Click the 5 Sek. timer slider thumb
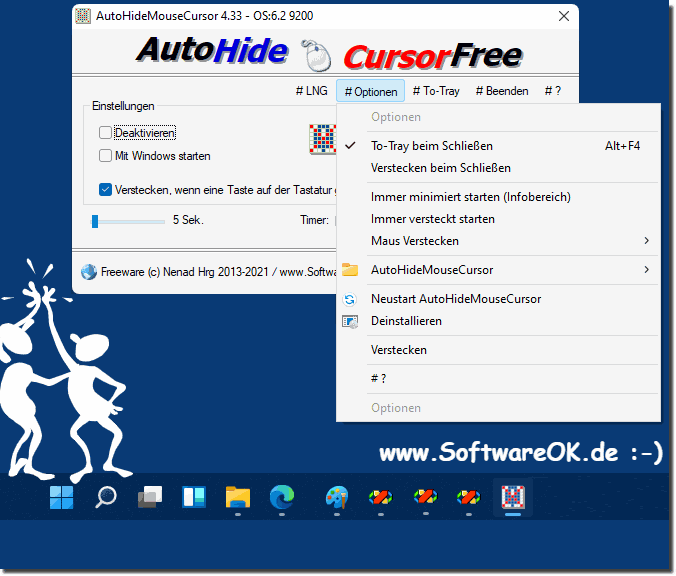 pos(95,221)
